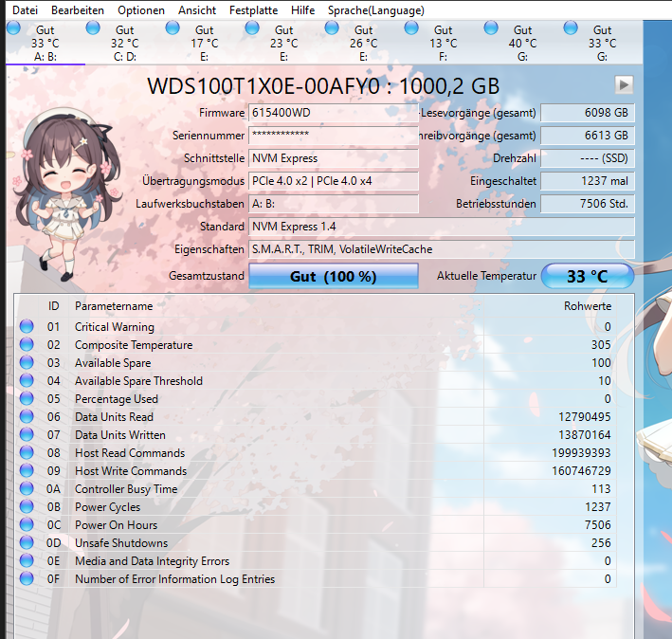Select the Unsafe Shutdowns row text
This screenshot has height=639, width=672.
pyautogui.click(x=121, y=543)
